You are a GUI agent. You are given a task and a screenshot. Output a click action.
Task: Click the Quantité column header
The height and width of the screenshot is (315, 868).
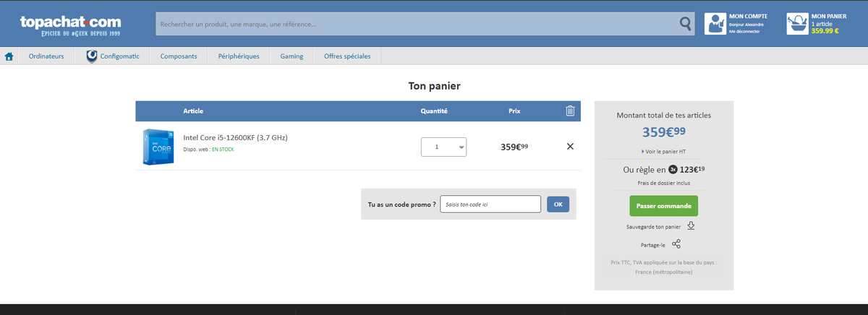click(x=435, y=111)
